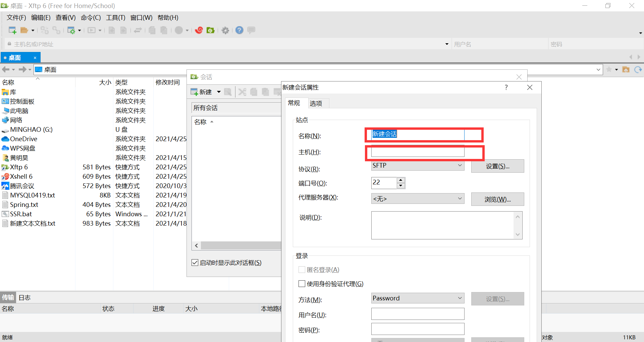Decrease the port number with down spinner
Viewport: 644px width, 342px height.
coord(400,185)
